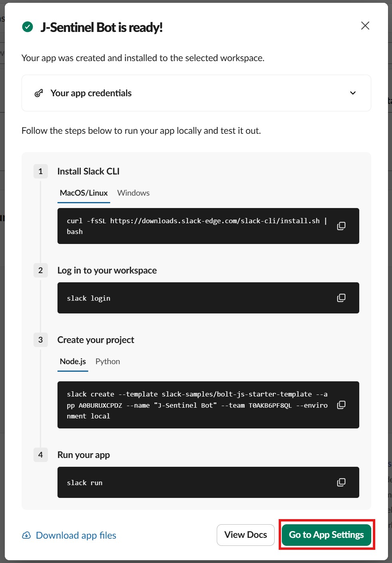Click the Install Slack CLI heading
The image size is (392, 563).
(89, 171)
